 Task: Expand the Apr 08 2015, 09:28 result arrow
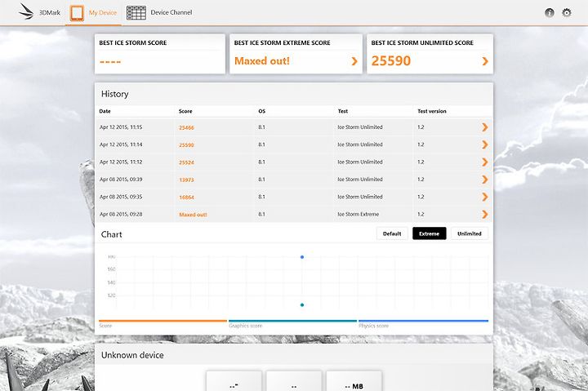(x=484, y=214)
